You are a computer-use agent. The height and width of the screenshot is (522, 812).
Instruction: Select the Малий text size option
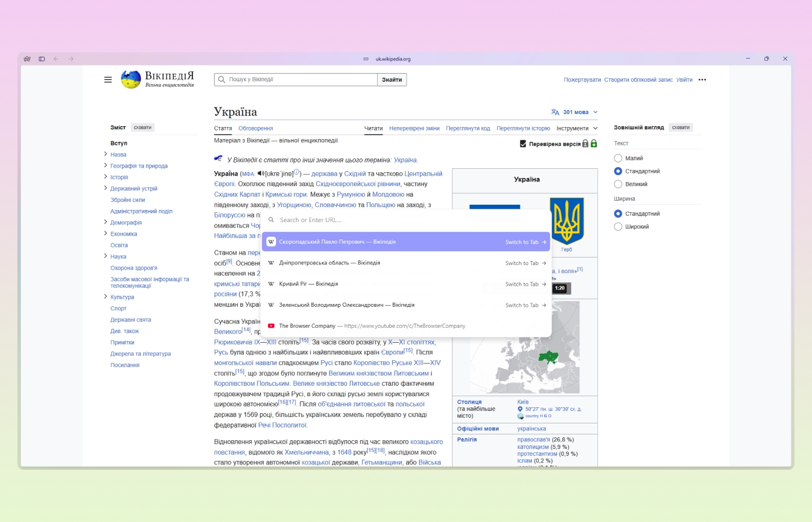pyautogui.click(x=618, y=158)
